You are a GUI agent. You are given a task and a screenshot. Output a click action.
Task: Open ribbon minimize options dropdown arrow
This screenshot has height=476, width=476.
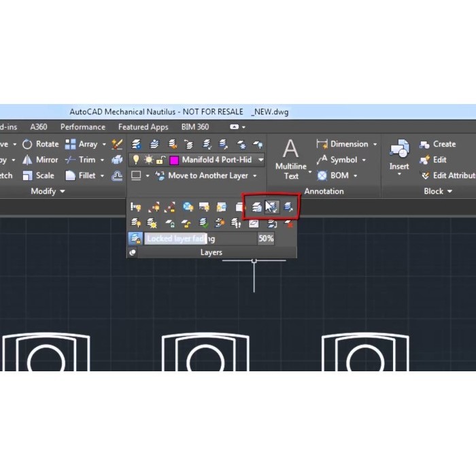click(x=243, y=127)
